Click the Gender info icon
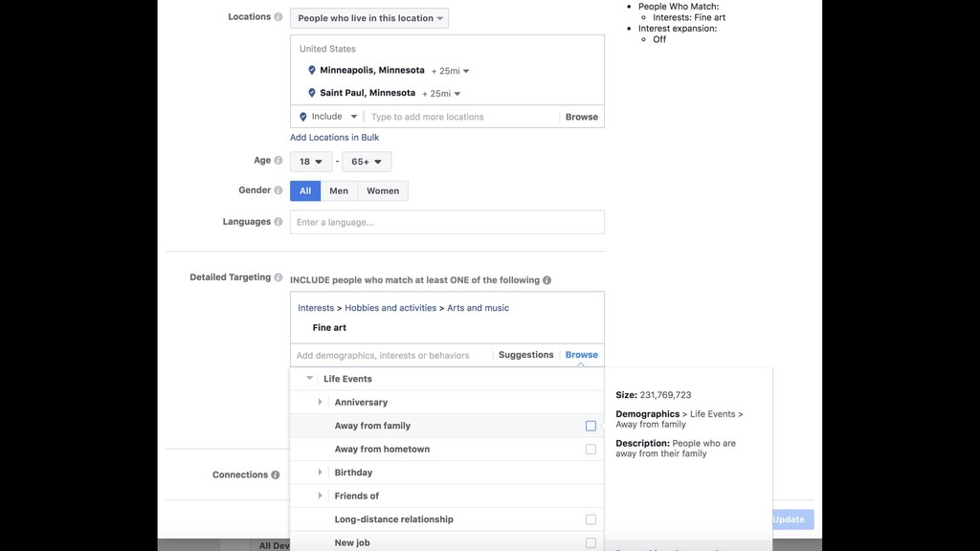This screenshot has width=980, height=551. coord(278,190)
